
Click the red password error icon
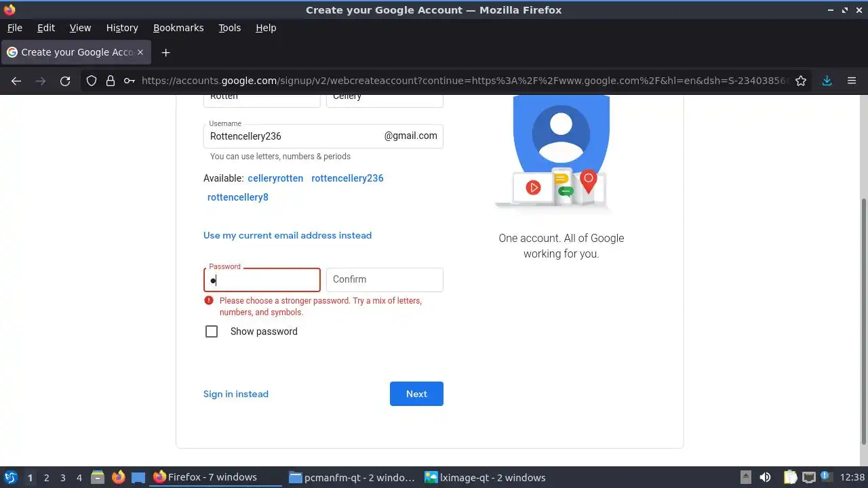pos(209,300)
